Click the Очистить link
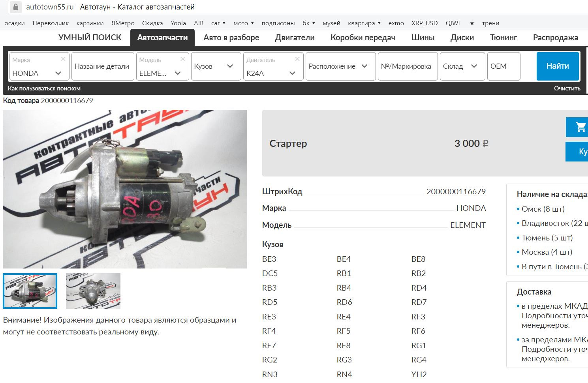Viewport: 588px width, 383px height. point(567,88)
